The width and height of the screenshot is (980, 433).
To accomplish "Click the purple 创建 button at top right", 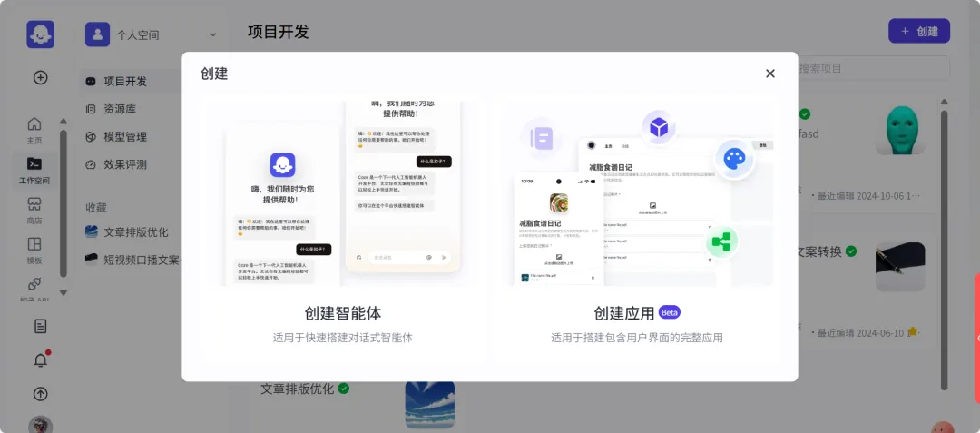I will tap(918, 31).
